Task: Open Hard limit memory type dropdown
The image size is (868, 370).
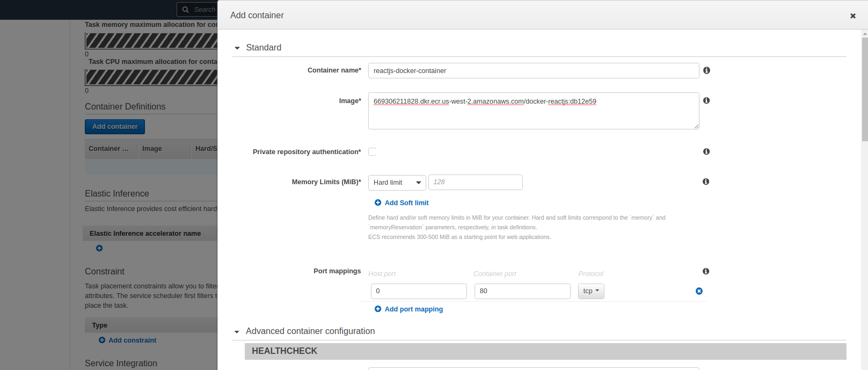Action: click(x=397, y=183)
